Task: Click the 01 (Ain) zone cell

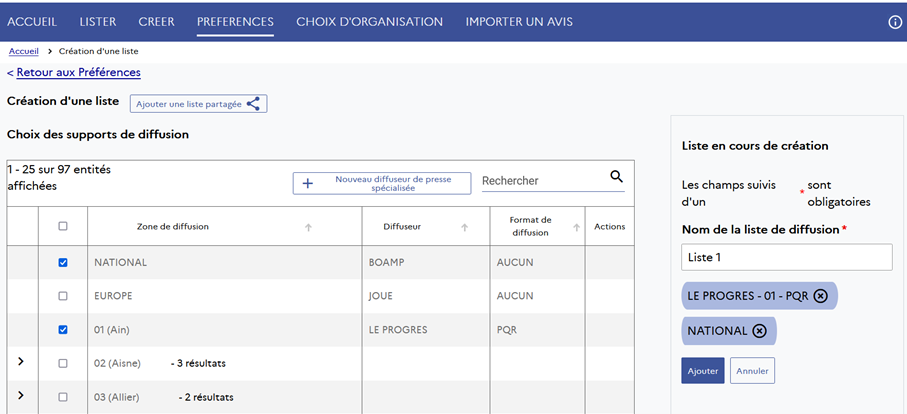Action: (x=224, y=330)
